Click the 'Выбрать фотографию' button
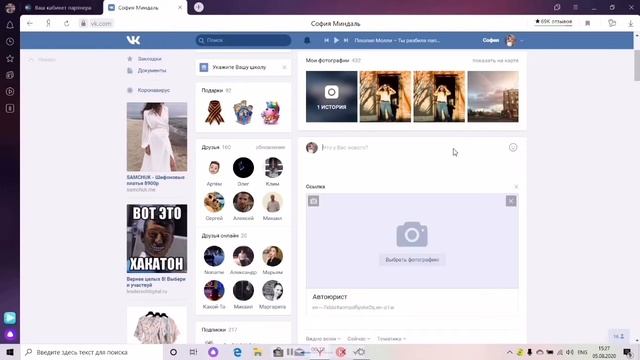Image resolution: width=640 pixels, height=360 pixels. (412, 260)
